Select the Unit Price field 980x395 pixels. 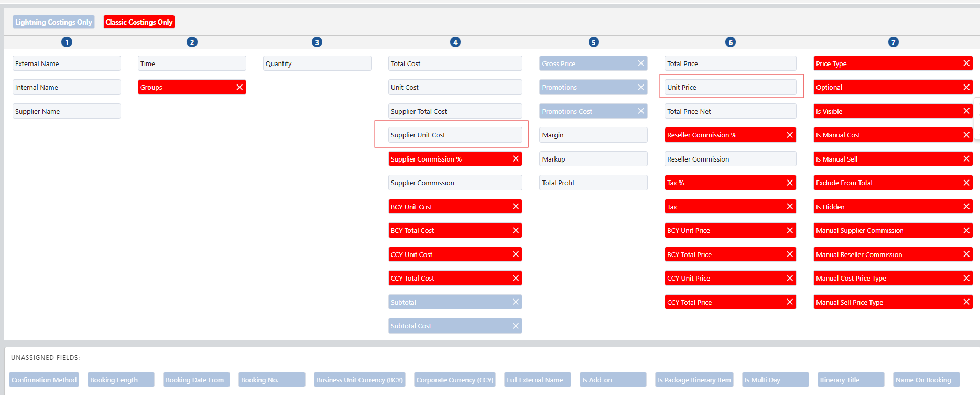[x=730, y=88]
